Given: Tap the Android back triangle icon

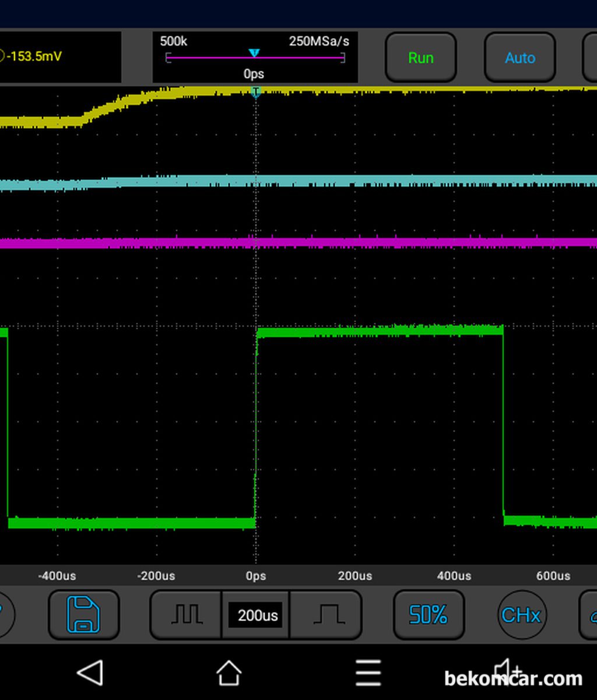Looking at the screenshot, I should point(90,673).
